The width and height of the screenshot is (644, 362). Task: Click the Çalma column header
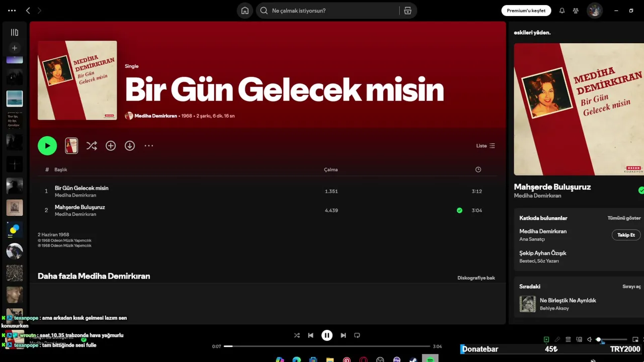click(x=331, y=169)
